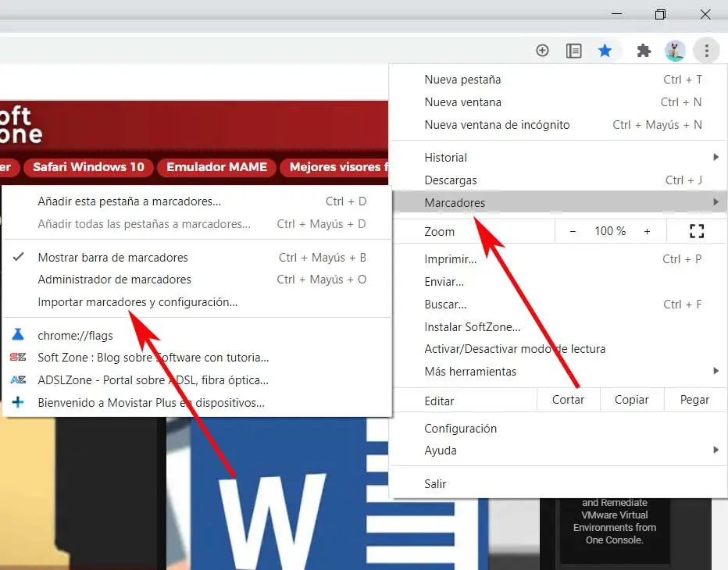Click the three-dot Chrome menu button
The width and height of the screenshot is (728, 570).
706,50
